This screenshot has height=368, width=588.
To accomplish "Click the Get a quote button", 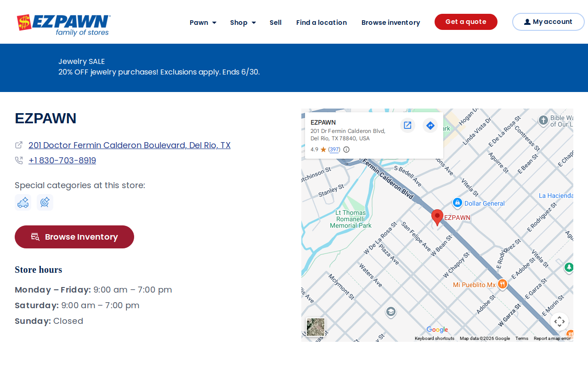I will tap(466, 22).
